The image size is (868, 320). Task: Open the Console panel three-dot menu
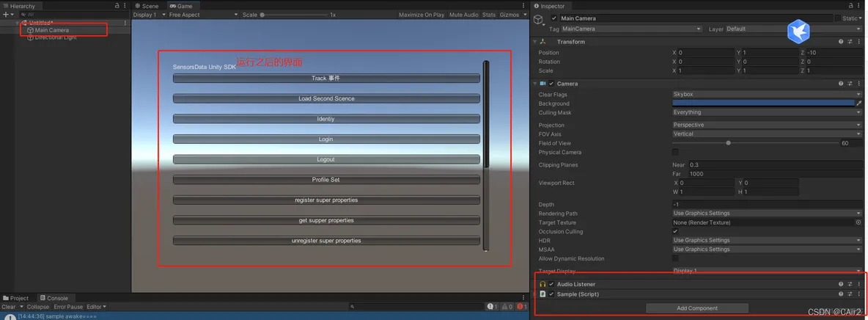click(x=523, y=298)
